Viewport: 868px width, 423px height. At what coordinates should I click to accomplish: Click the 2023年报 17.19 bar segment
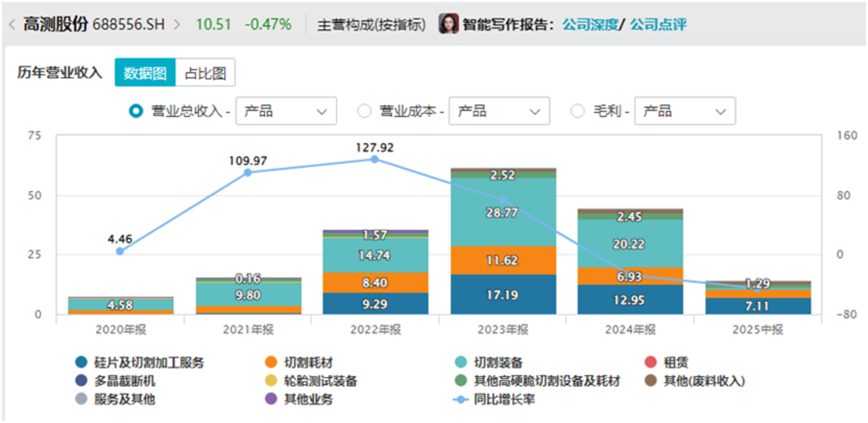pos(503,294)
